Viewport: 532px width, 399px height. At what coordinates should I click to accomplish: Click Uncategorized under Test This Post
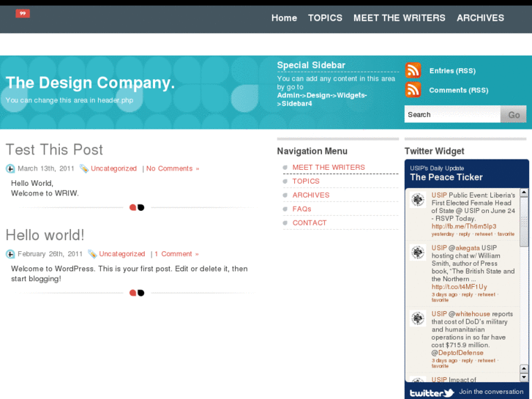click(113, 168)
